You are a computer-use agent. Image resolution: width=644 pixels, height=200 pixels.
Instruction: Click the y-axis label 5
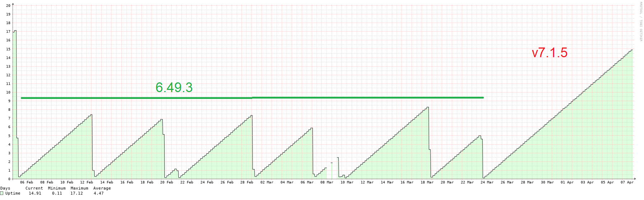pos(9,136)
